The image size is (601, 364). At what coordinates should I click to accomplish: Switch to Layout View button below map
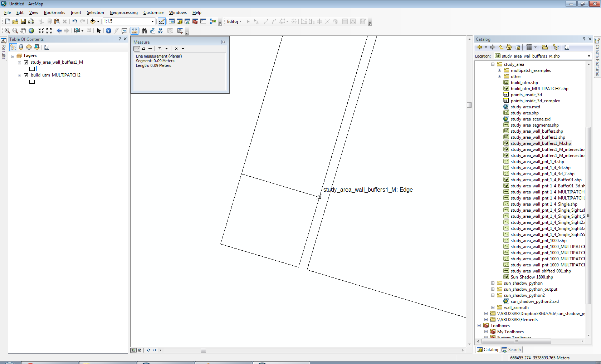(x=140, y=350)
